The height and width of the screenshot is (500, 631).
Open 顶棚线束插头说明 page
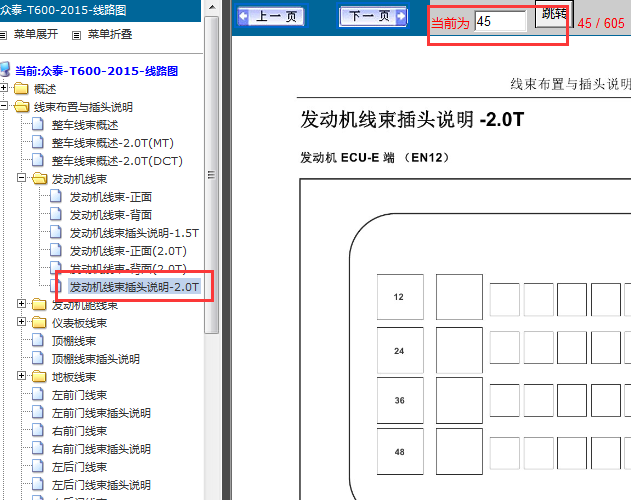click(96, 359)
